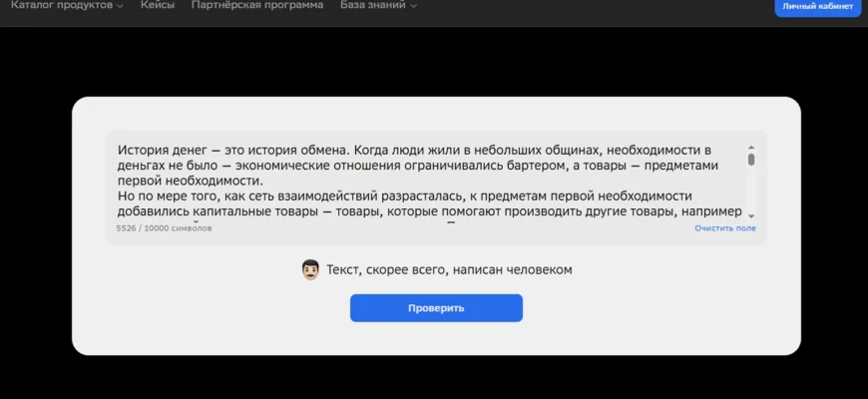
Task: Click the line starting 'Но по мере того'
Action: point(299,197)
